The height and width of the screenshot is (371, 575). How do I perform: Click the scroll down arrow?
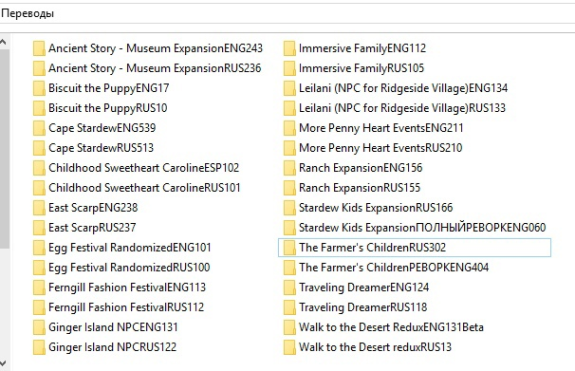pyautogui.click(x=3, y=363)
